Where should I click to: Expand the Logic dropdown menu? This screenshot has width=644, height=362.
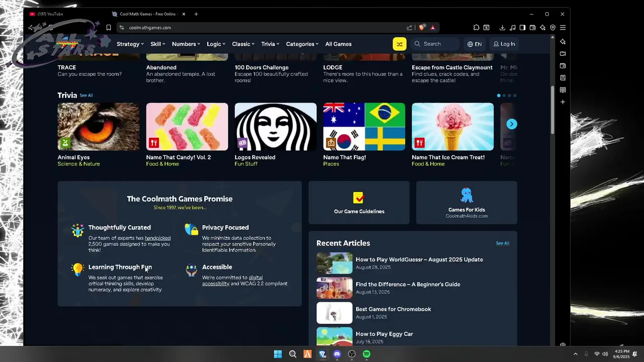tap(216, 44)
